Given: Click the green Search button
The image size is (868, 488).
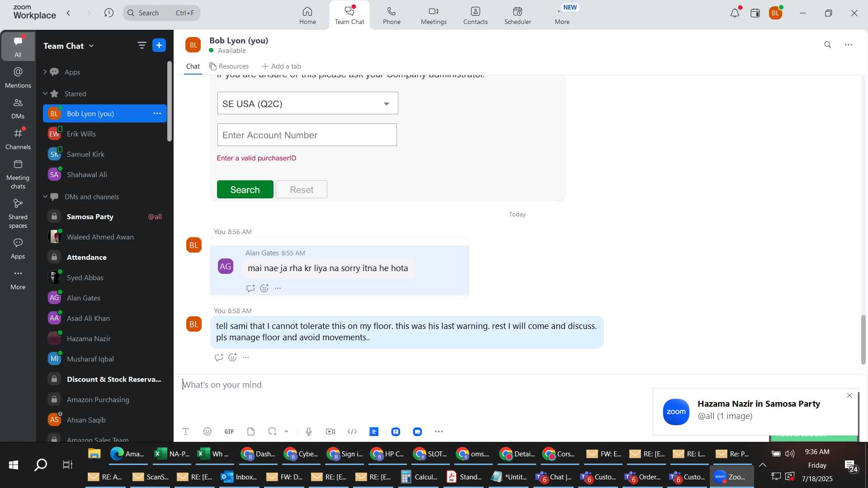Looking at the screenshot, I should pos(245,189).
